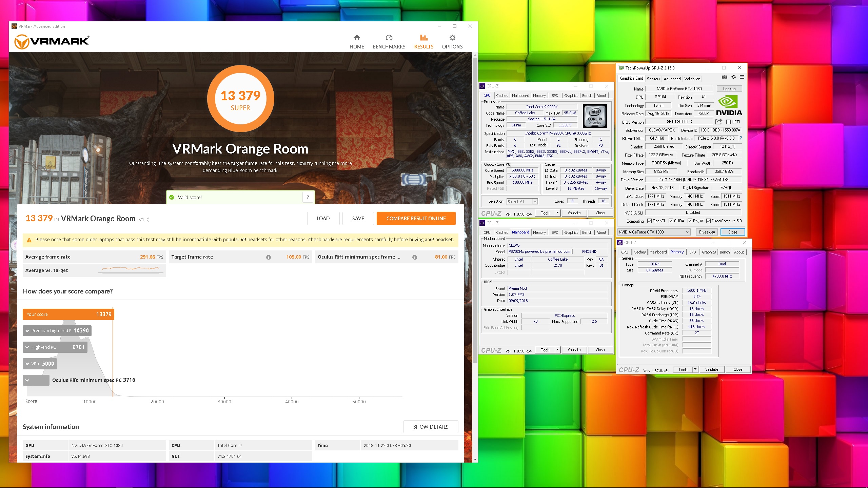
Task: Click Close button in GPU-Z bottom row
Action: click(733, 232)
